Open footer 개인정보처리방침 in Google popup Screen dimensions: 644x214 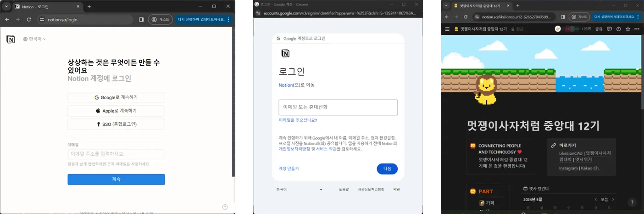point(371,189)
